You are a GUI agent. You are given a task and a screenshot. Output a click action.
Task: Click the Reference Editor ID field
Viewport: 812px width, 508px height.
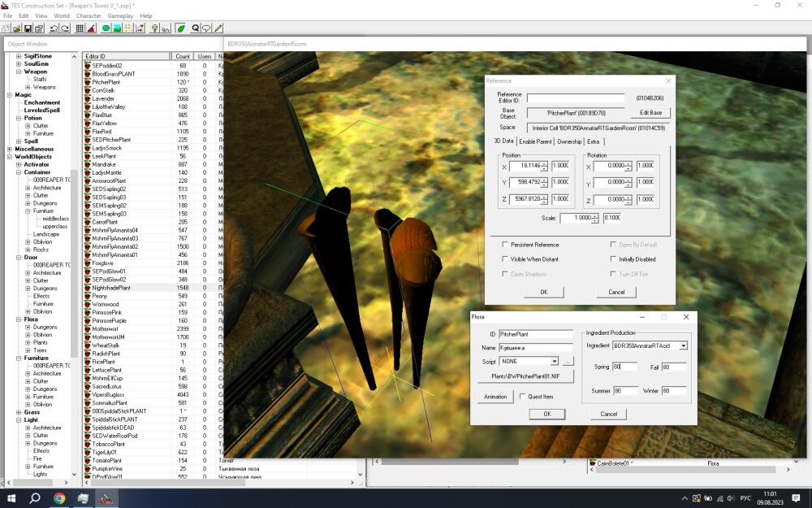[576, 98]
